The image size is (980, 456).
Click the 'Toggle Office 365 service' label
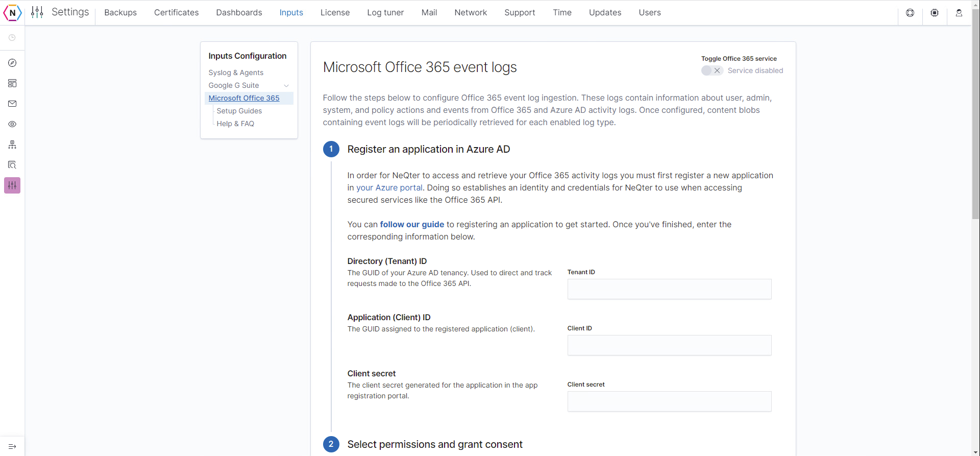[x=739, y=59]
